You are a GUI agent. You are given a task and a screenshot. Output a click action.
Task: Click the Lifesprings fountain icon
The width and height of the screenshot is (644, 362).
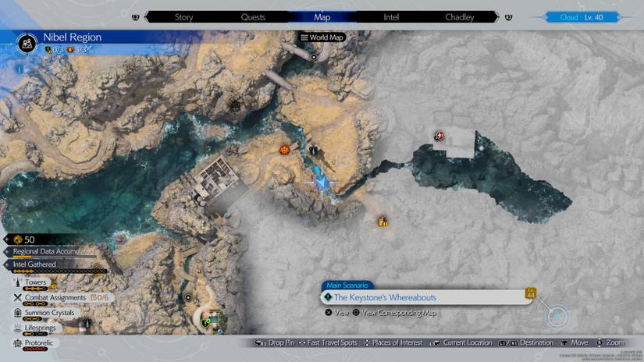(18, 328)
